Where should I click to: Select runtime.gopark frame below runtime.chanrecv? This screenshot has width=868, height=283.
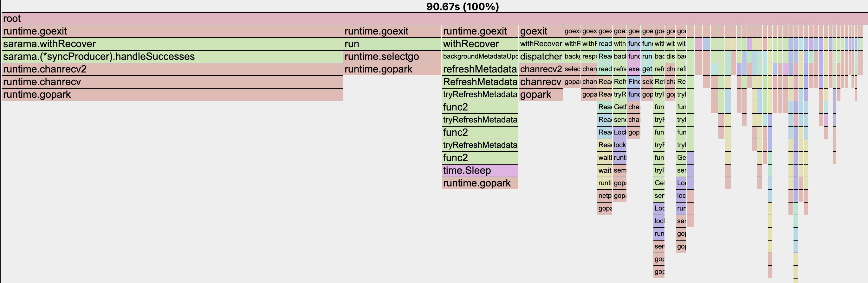click(172, 95)
